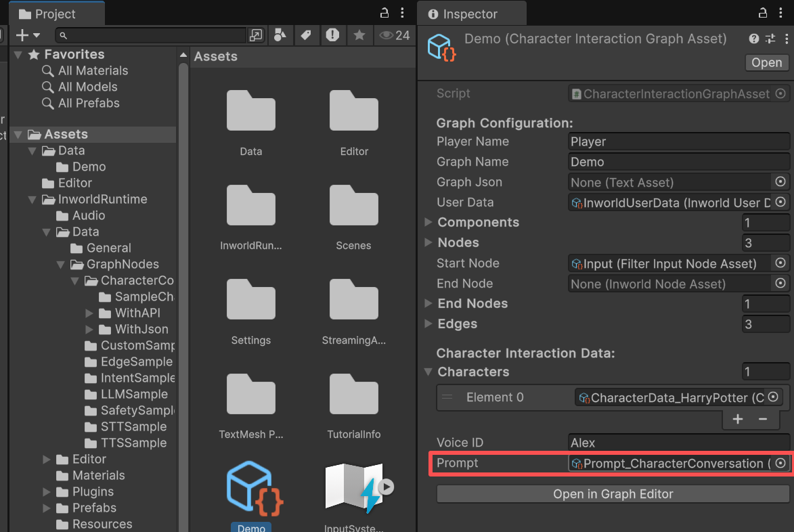
Task: Open the Demo asset header more options menu
Action: click(786, 39)
